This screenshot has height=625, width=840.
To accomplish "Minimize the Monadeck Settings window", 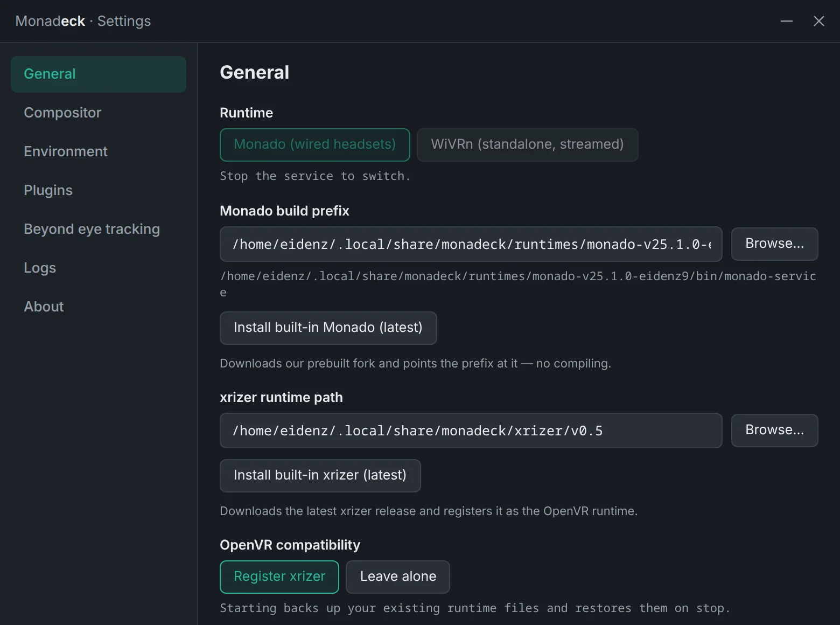I will pos(787,21).
